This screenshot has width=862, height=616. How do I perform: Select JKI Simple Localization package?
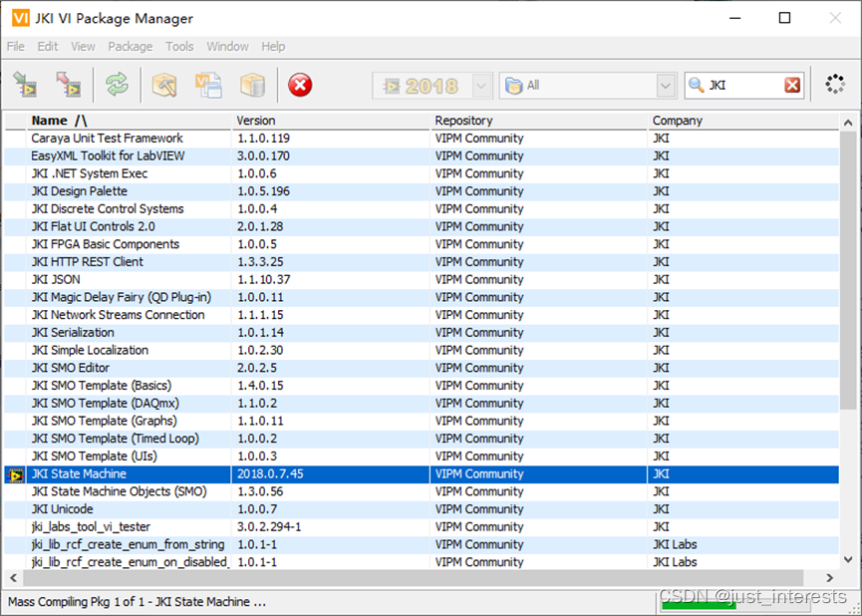point(422,350)
